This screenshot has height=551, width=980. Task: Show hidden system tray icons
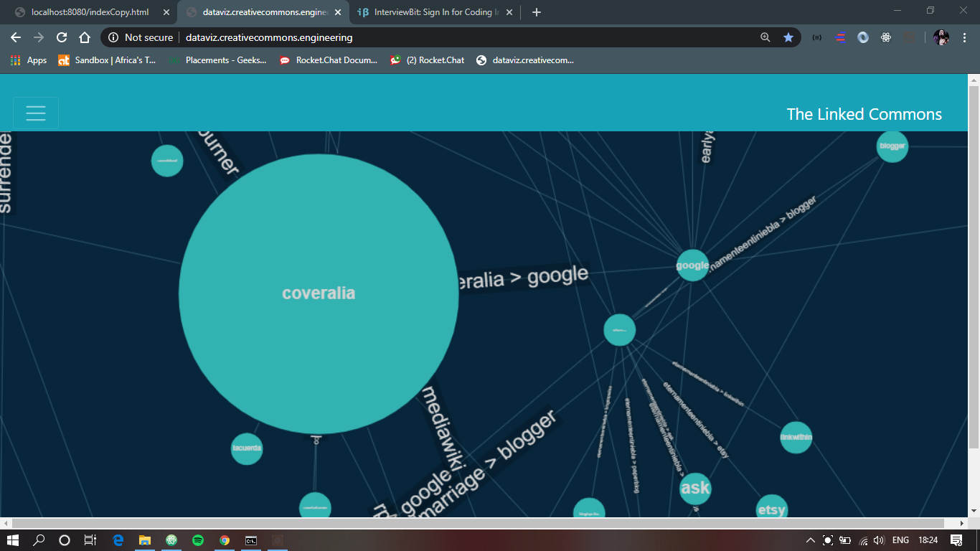(811, 540)
